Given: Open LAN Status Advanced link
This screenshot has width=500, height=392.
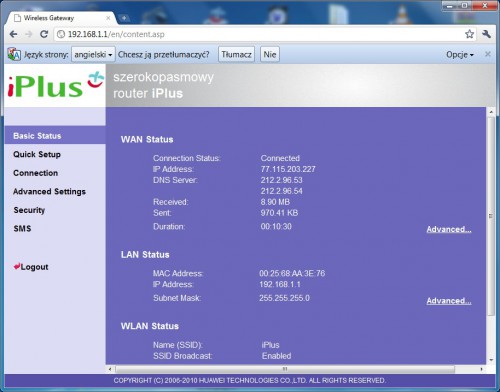Looking at the screenshot, I should (x=449, y=301).
